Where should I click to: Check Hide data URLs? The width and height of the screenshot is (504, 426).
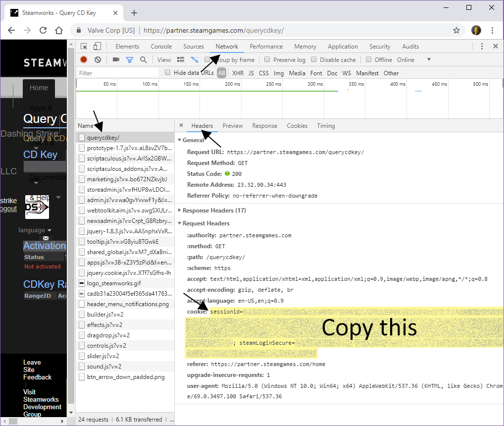coord(167,72)
